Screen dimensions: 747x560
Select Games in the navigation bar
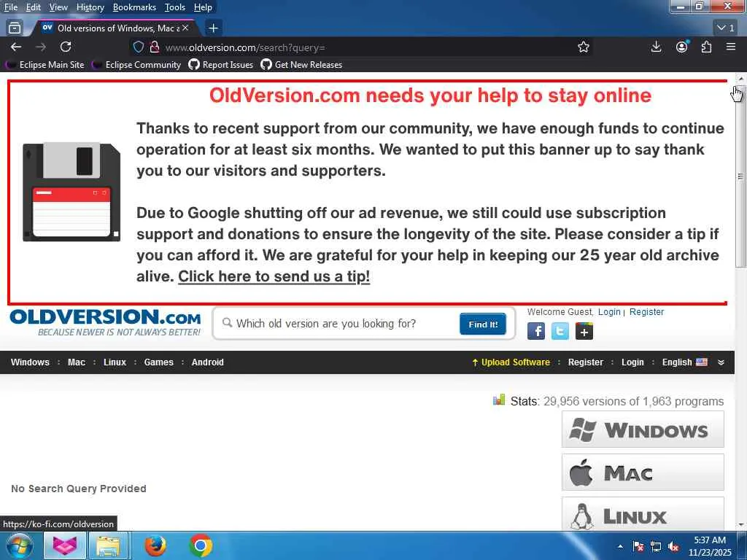pyautogui.click(x=158, y=362)
